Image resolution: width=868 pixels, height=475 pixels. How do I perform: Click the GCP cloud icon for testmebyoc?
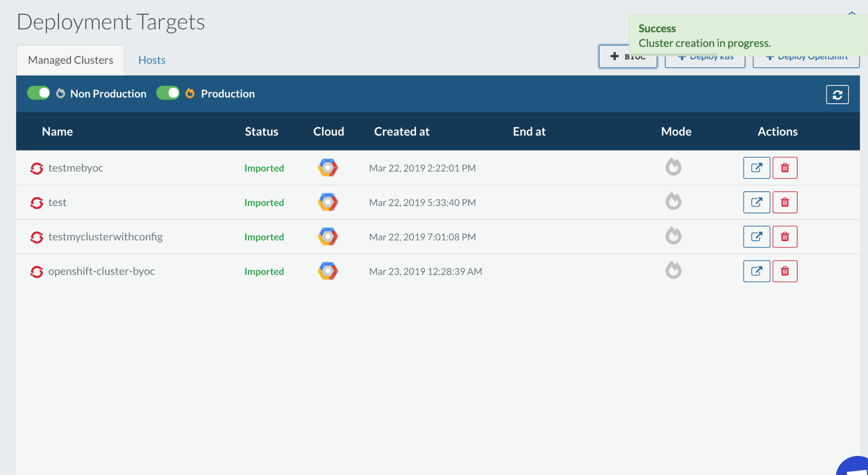pyautogui.click(x=328, y=168)
